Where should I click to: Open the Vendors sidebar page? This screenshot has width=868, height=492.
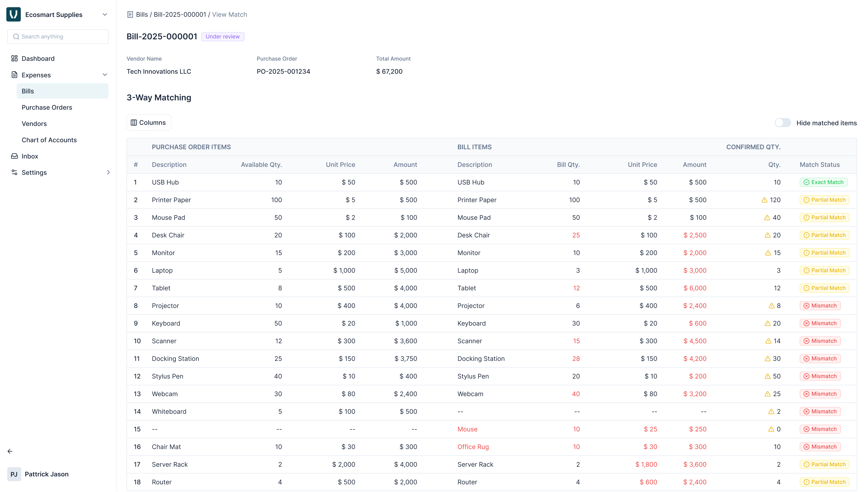click(34, 124)
